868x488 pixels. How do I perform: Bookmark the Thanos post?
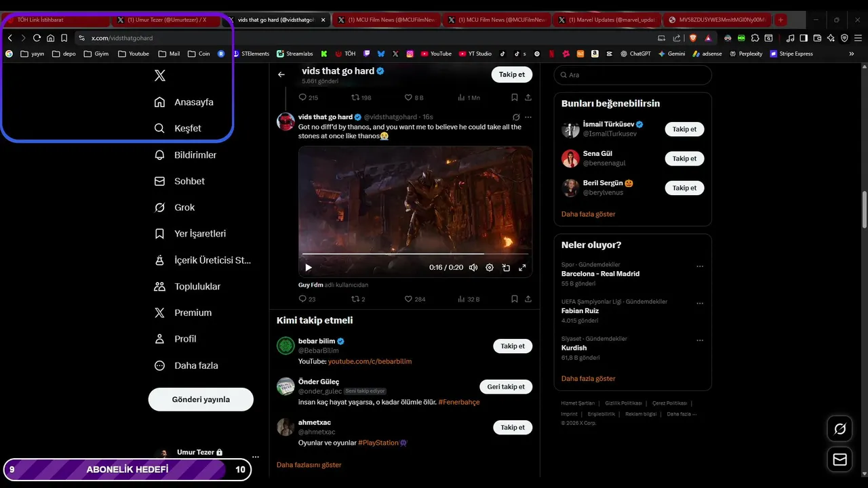515,299
